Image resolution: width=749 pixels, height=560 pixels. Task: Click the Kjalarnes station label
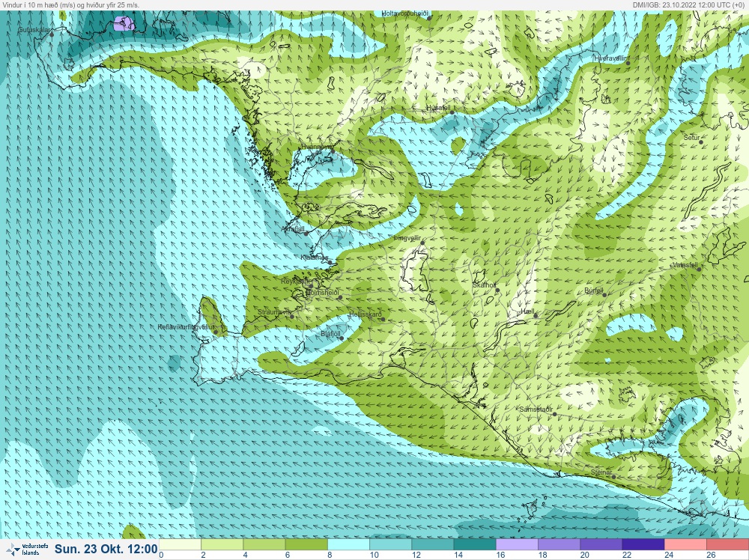point(315,258)
